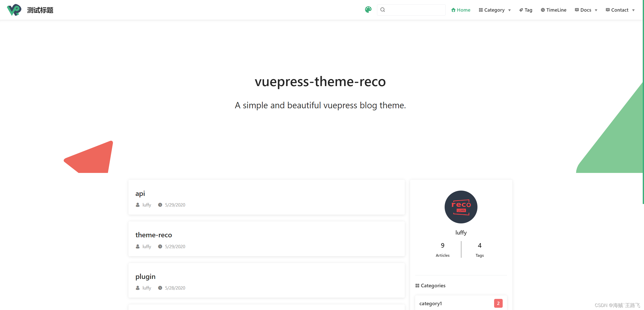The width and height of the screenshot is (644, 310).
Task: Click the Contact icon in navbar
Action: (x=608, y=10)
